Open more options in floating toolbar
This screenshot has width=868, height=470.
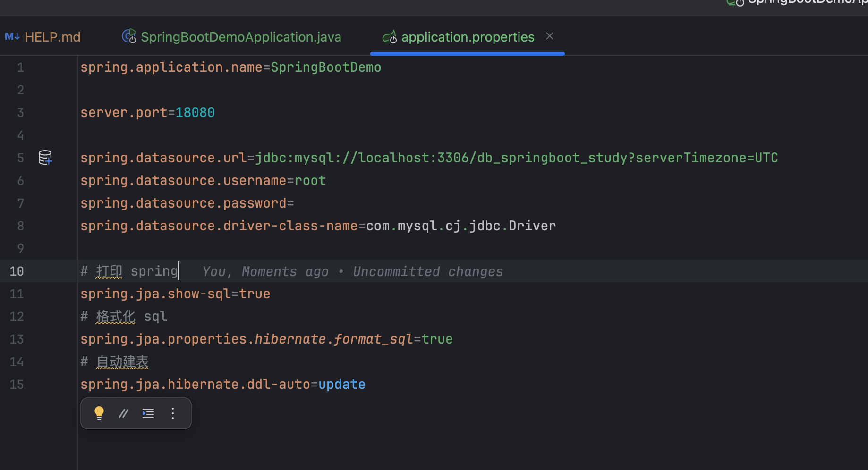point(173,413)
